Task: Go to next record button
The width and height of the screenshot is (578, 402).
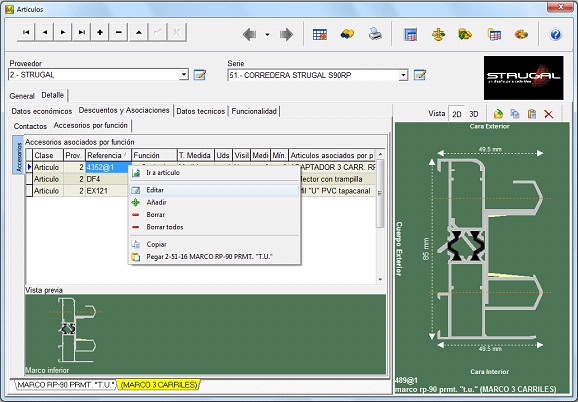Action: (x=63, y=32)
